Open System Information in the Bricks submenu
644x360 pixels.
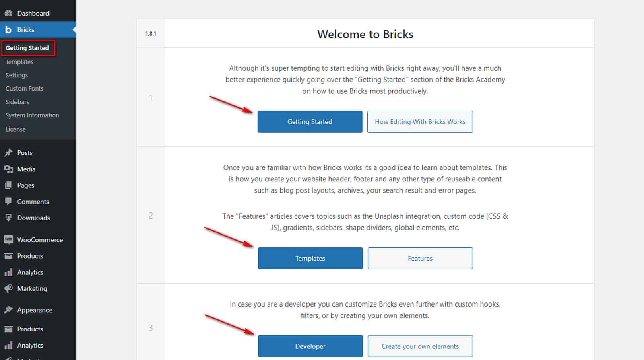pyautogui.click(x=32, y=115)
